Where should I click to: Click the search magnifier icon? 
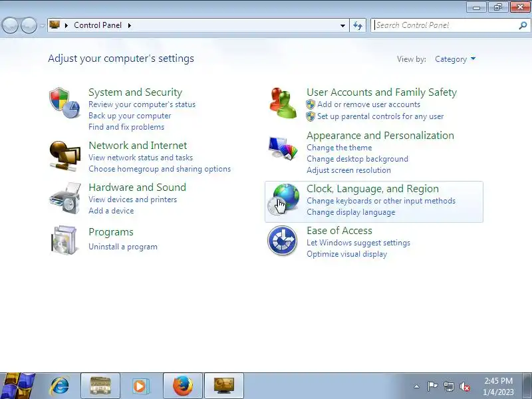[523, 25]
